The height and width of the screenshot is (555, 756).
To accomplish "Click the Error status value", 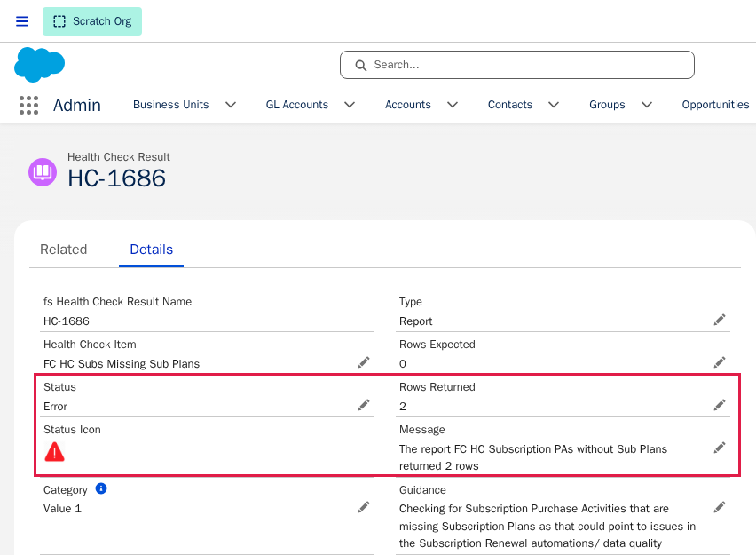I will pos(55,407).
